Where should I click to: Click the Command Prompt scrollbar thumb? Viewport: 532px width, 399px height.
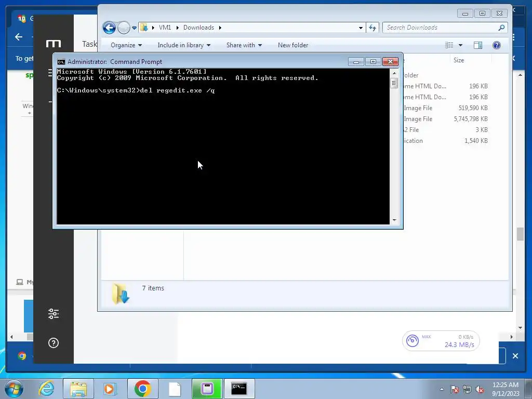point(394,83)
